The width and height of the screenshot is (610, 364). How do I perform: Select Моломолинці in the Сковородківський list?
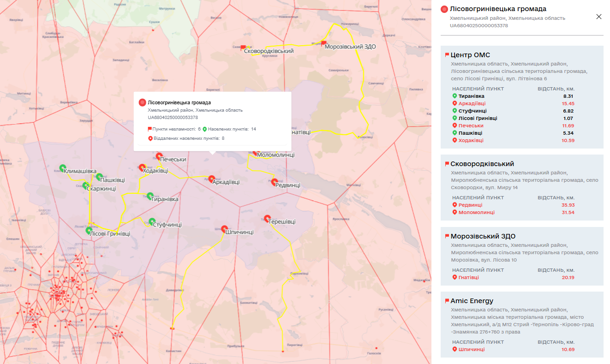pyautogui.click(x=476, y=212)
